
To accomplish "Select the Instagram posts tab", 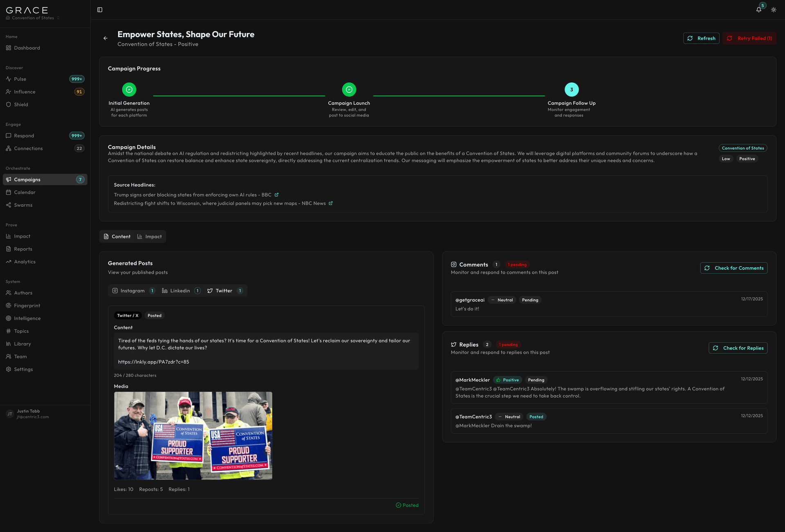I will pos(132,291).
